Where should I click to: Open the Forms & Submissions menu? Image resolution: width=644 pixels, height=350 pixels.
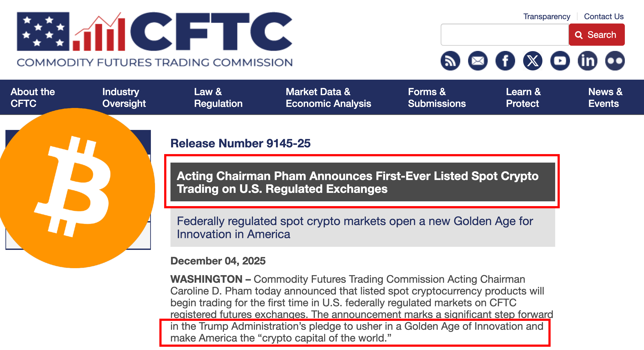(x=437, y=98)
